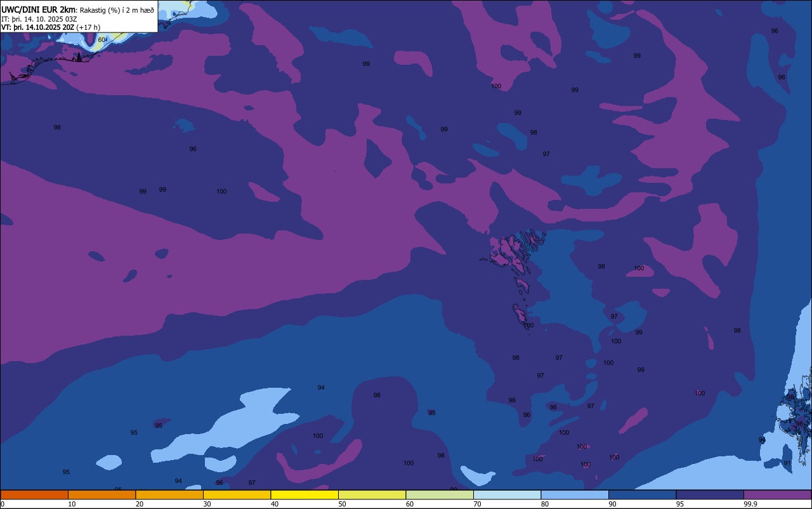812x509 pixels.
Task: Click the legend scale label '80'
Action: pyautogui.click(x=544, y=504)
